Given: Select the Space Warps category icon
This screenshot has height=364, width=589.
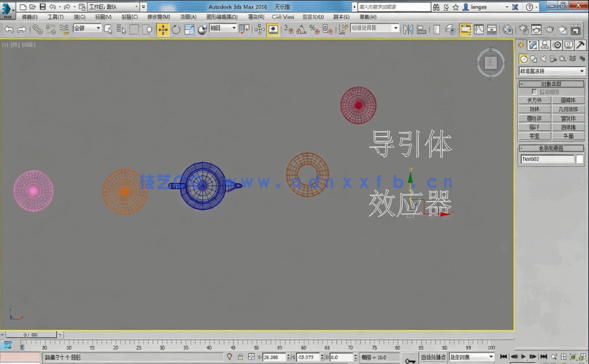Looking at the screenshot, I should point(572,59).
